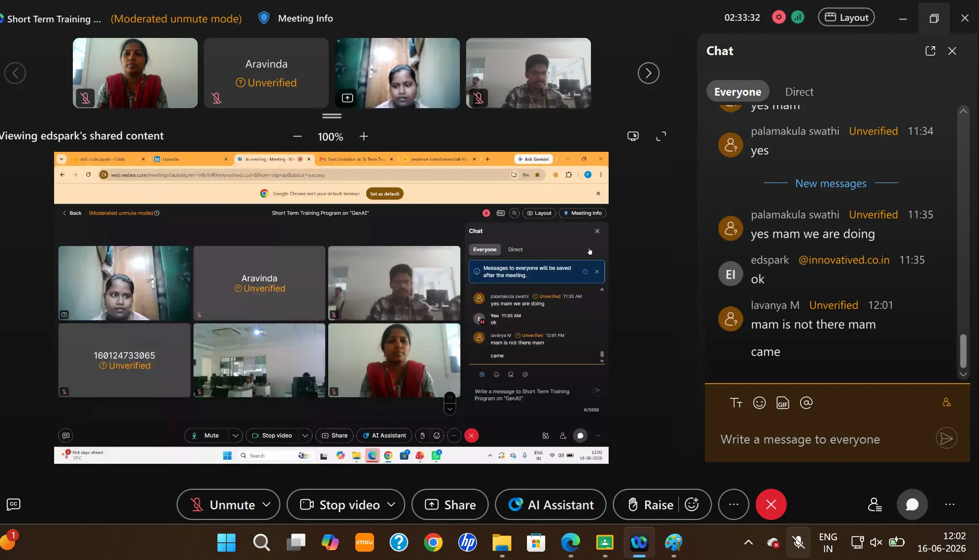Click the message 'yes mam we are doing'
This screenshot has width=979, height=560.
coord(813,234)
